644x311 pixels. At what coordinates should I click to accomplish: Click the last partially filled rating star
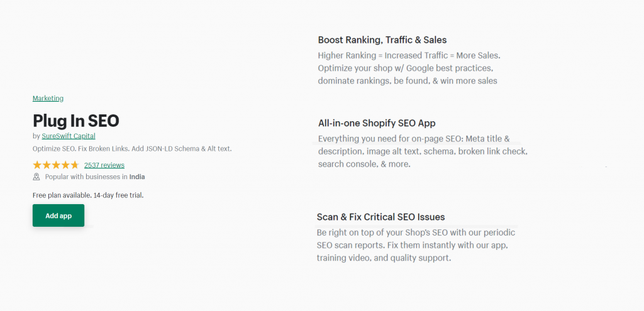[74, 165]
